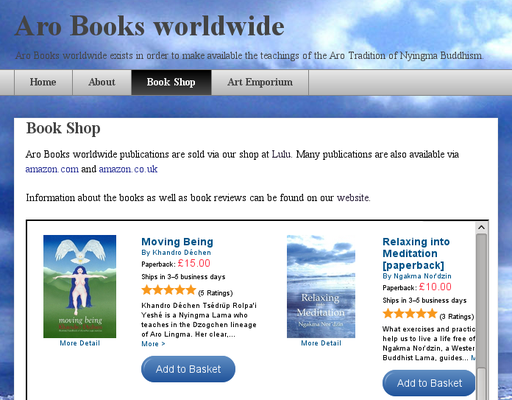512x400 pixels.
Task: Click the five-star rating for Moving Being
Action: click(168, 290)
